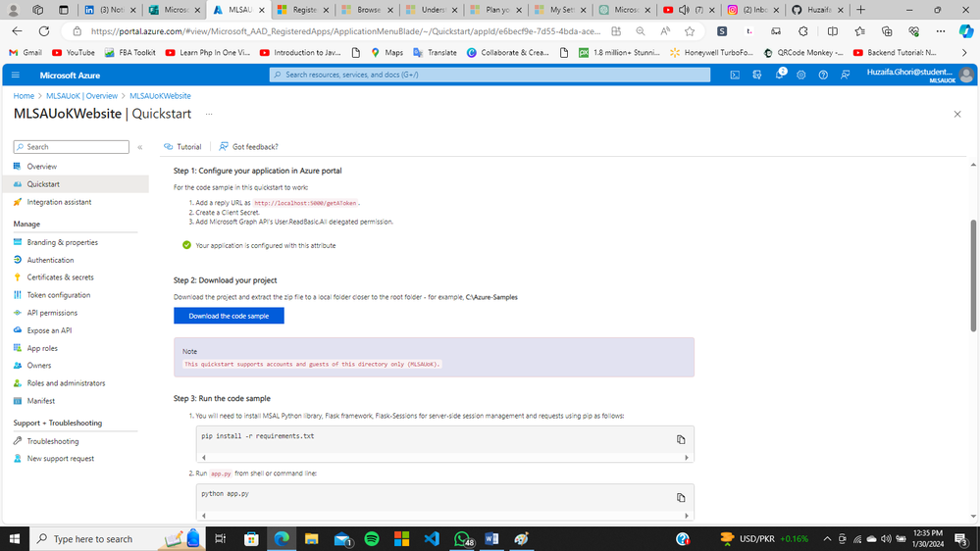Go to MLSAUoKWebsite breadcrumb

point(160,96)
